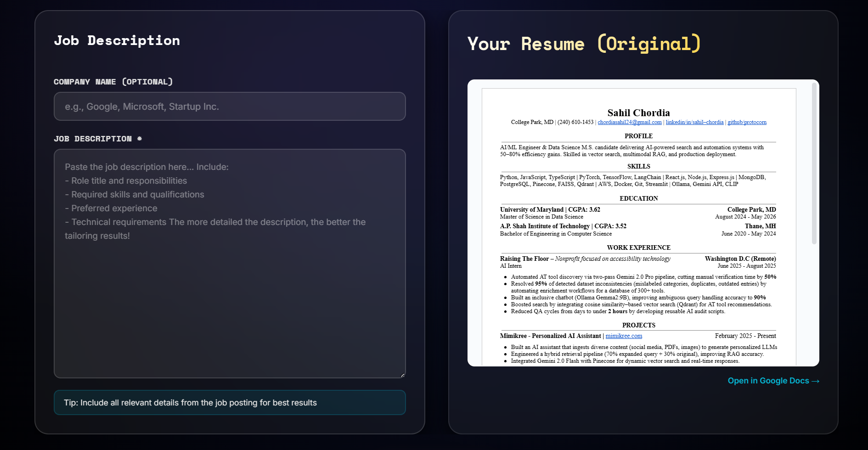Click bullet 'Boosted search by integrating cosine similarity'
Viewport: 868px width, 450px height.
[641, 304]
